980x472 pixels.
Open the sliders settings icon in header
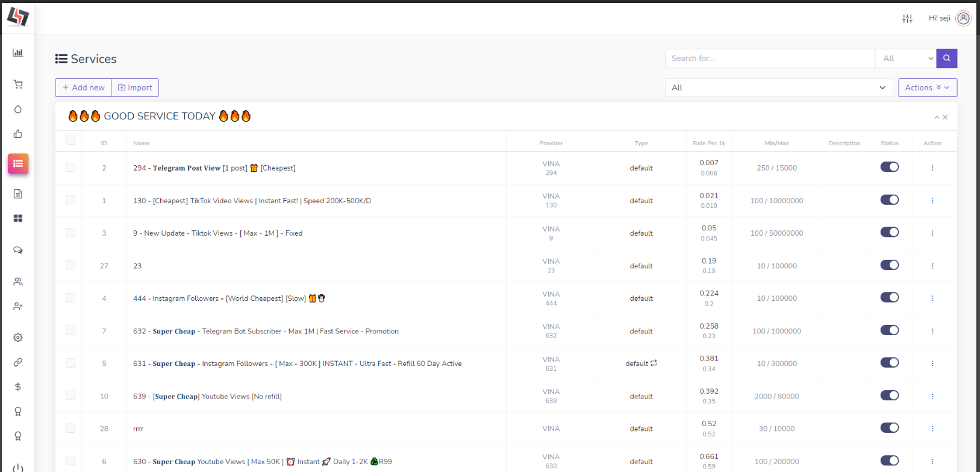[907, 19]
